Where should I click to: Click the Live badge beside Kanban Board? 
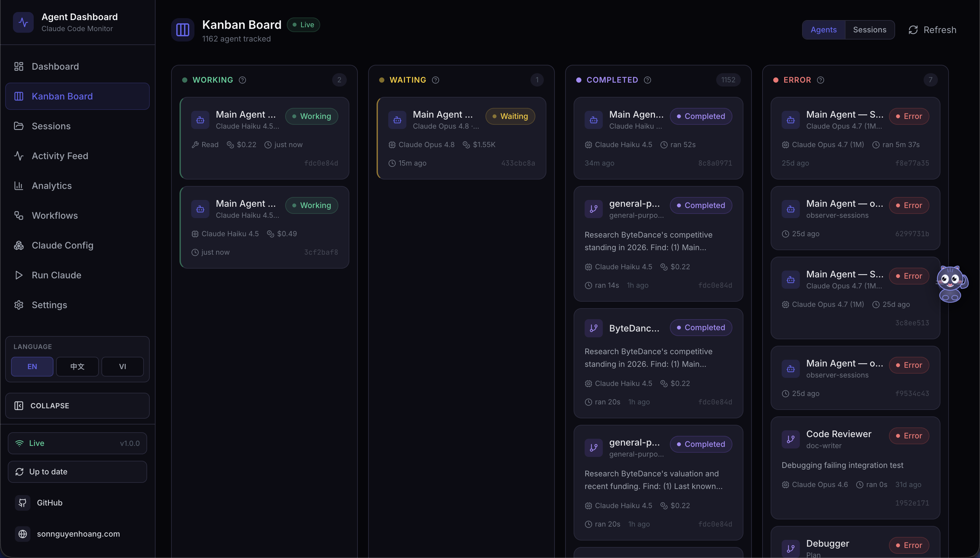(303, 25)
